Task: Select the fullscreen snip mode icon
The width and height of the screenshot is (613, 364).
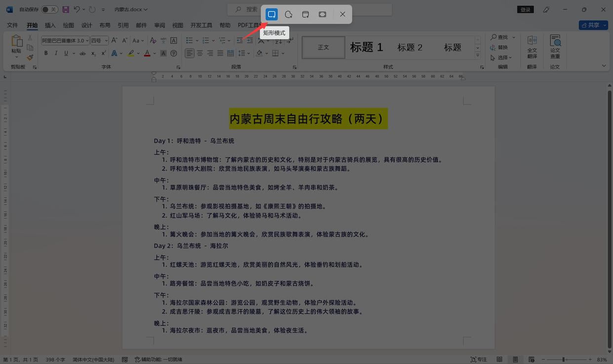Action: click(322, 14)
